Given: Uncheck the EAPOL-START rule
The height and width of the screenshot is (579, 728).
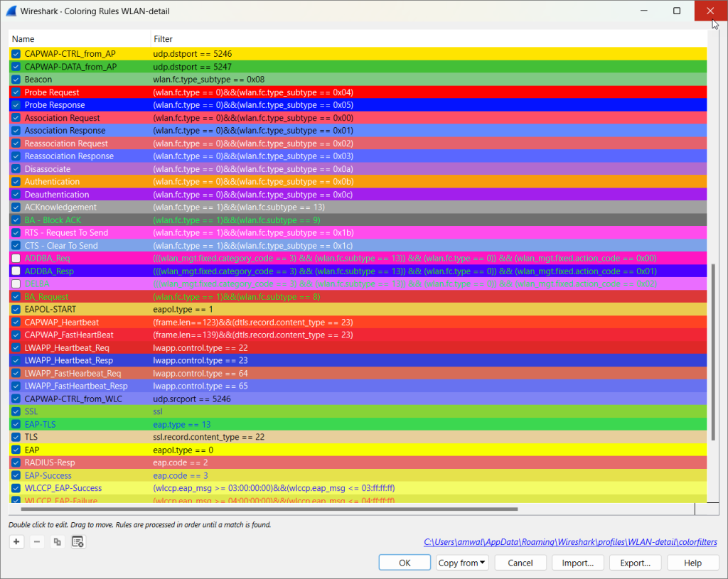Looking at the screenshot, I should point(16,310).
